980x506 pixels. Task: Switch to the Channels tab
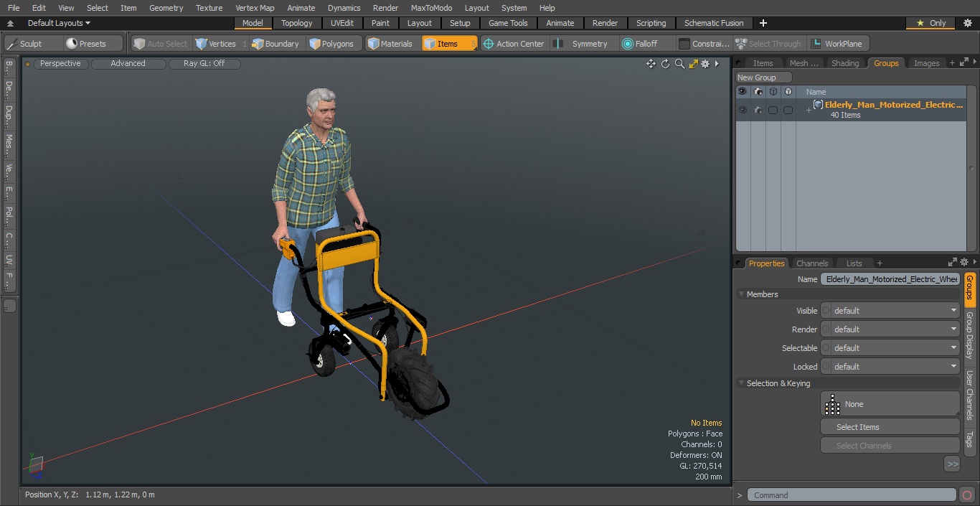(x=812, y=263)
